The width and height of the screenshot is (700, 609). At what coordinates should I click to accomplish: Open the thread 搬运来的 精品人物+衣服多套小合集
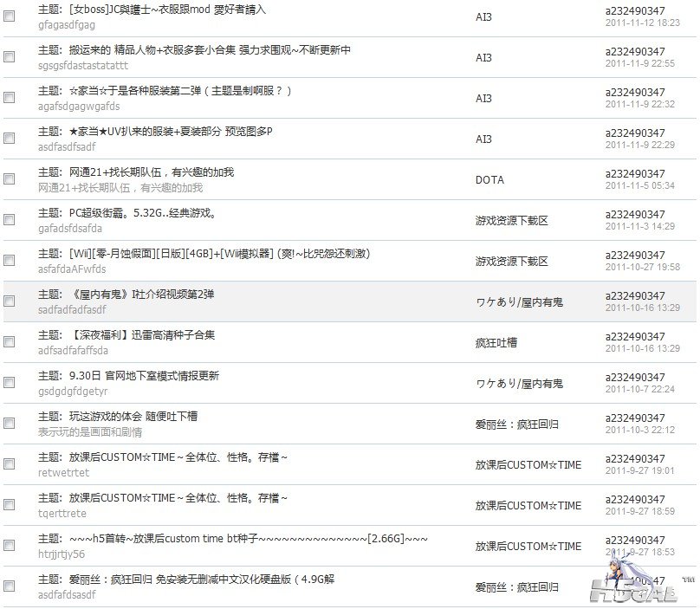click(x=210, y=50)
